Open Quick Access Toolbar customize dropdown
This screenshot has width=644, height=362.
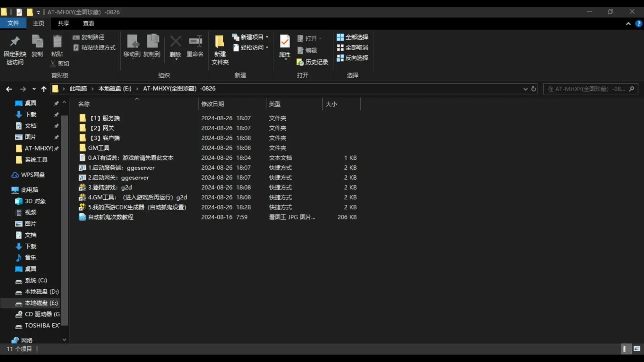(x=38, y=12)
